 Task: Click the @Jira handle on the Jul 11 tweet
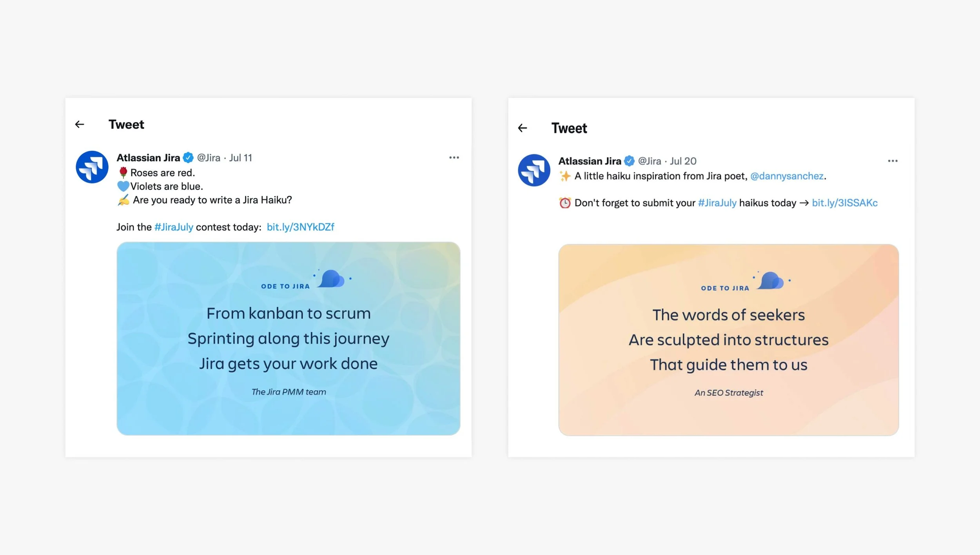(209, 157)
